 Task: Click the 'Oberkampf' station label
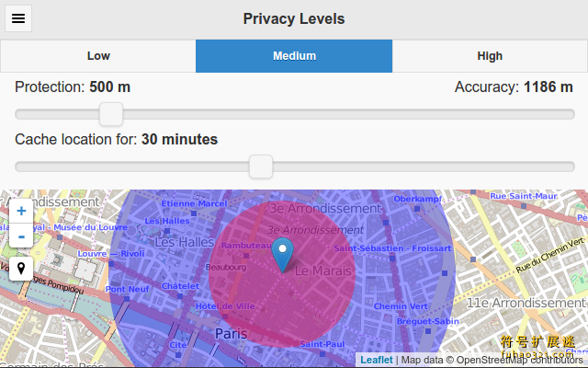(x=417, y=199)
